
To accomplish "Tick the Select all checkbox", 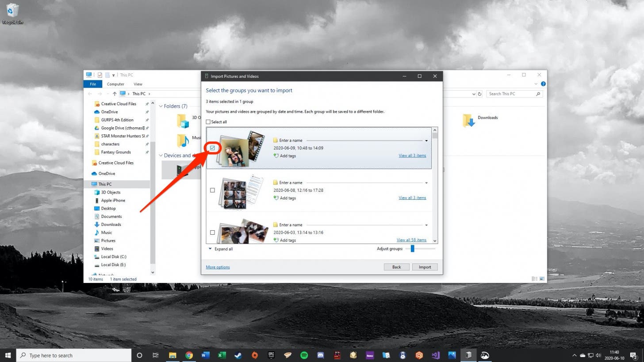I will click(x=208, y=122).
